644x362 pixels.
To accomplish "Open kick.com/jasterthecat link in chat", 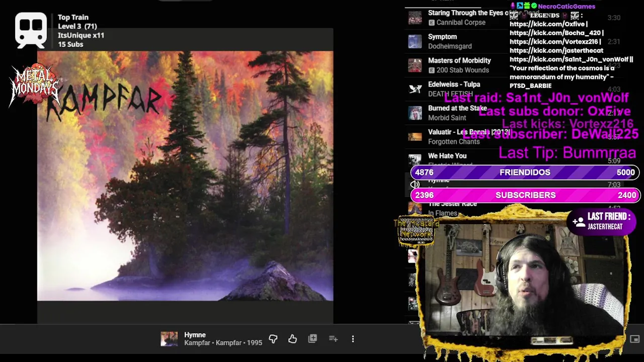I will [556, 50].
